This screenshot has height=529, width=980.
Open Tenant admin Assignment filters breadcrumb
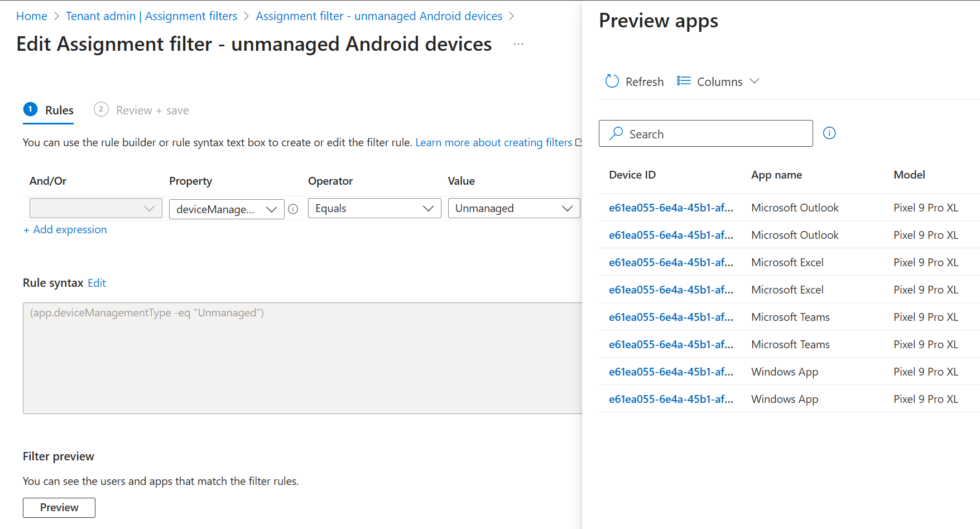click(152, 16)
